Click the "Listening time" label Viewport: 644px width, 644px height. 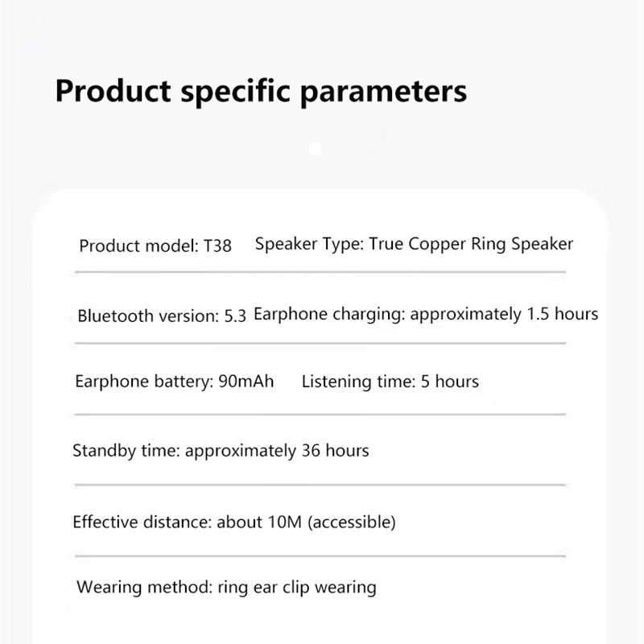[357, 382]
